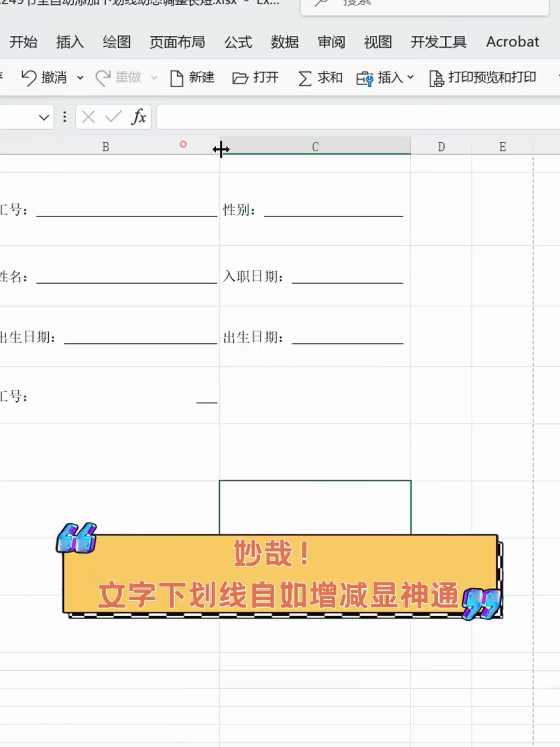Switch to the 数据 ribbon tab
This screenshot has height=747, width=560.
(x=284, y=42)
